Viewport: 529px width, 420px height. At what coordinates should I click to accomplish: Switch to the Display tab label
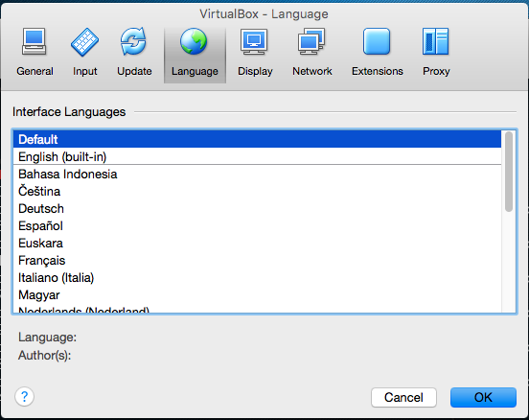coord(255,71)
